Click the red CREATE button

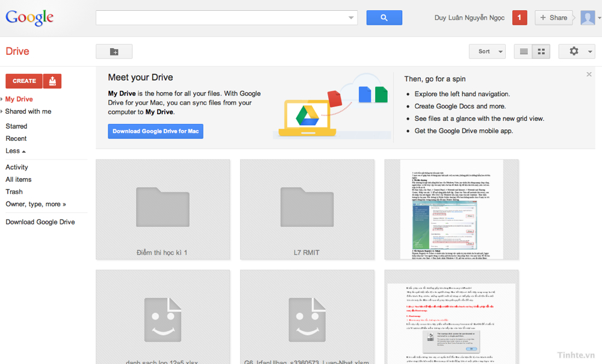coord(24,81)
